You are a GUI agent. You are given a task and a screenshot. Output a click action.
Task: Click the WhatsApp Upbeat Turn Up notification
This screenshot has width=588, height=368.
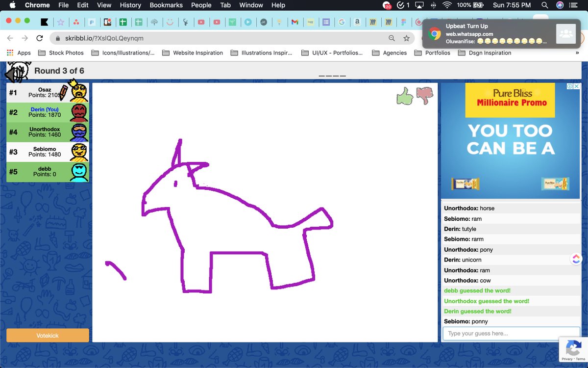(x=500, y=34)
